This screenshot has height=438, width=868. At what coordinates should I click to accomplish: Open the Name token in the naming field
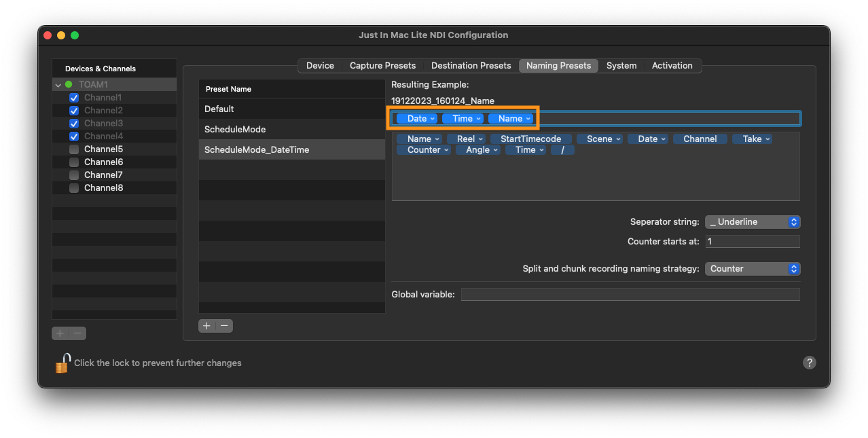511,119
